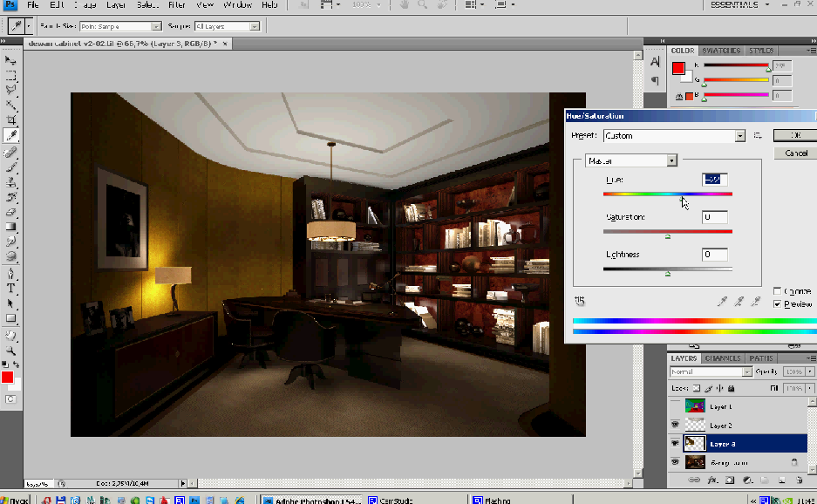This screenshot has height=504, width=817.
Task: Open the Opacity slider arrow
Action: 810,371
